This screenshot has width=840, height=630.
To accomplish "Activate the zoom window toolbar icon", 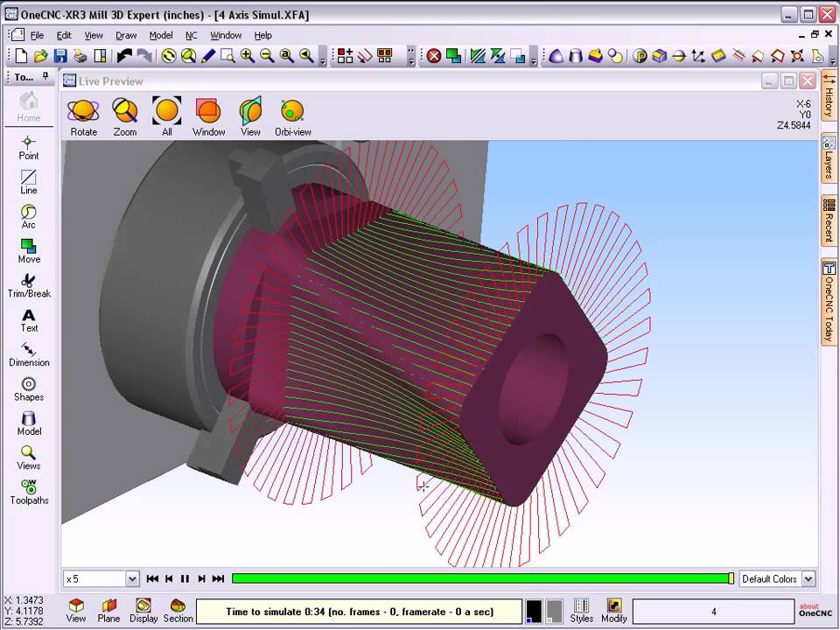I will [x=227, y=56].
